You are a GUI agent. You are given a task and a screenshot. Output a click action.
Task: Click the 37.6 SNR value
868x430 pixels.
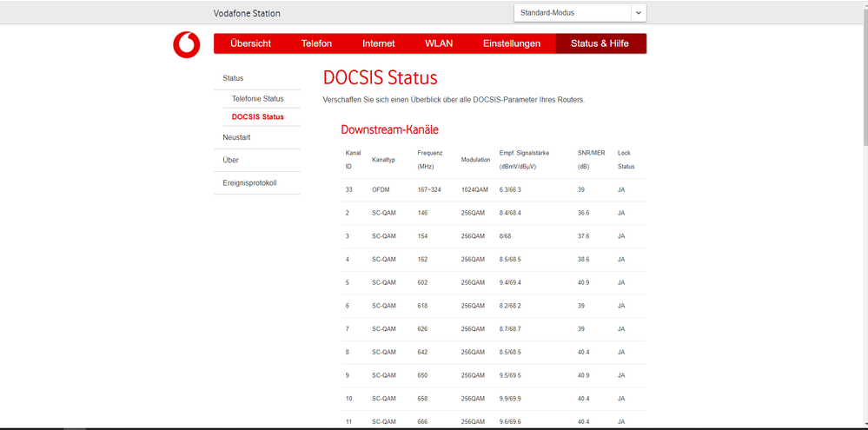click(x=584, y=236)
